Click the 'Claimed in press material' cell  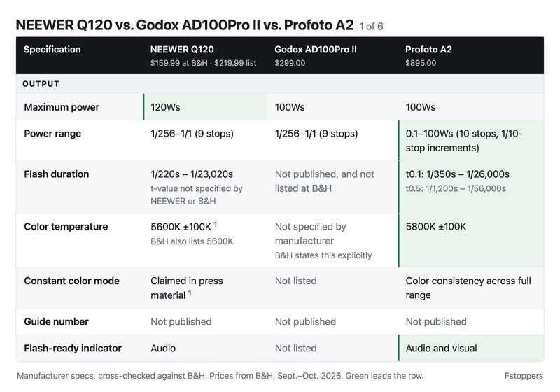coord(187,288)
